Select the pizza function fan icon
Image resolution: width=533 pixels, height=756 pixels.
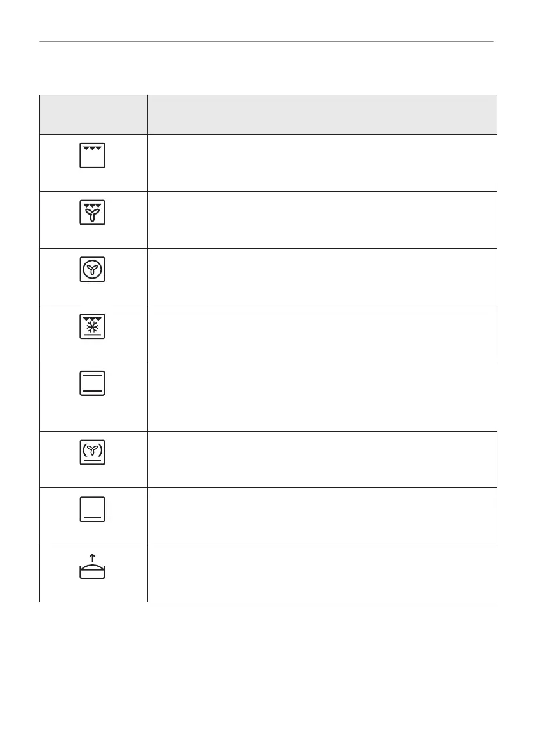[x=93, y=453]
